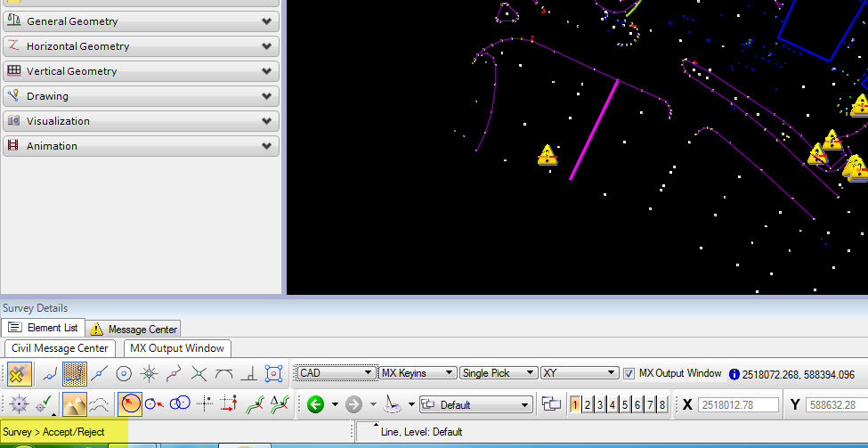Toggle view number 5
The width and height of the screenshot is (868, 448).
(625, 405)
